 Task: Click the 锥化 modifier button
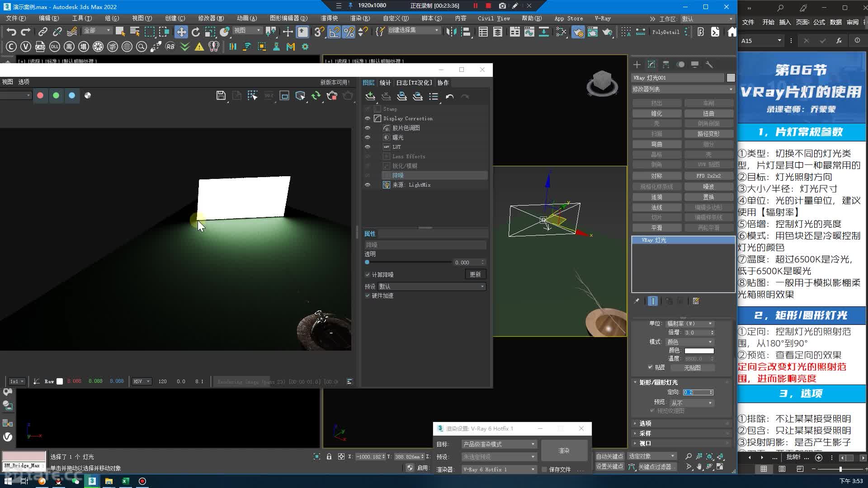(656, 113)
